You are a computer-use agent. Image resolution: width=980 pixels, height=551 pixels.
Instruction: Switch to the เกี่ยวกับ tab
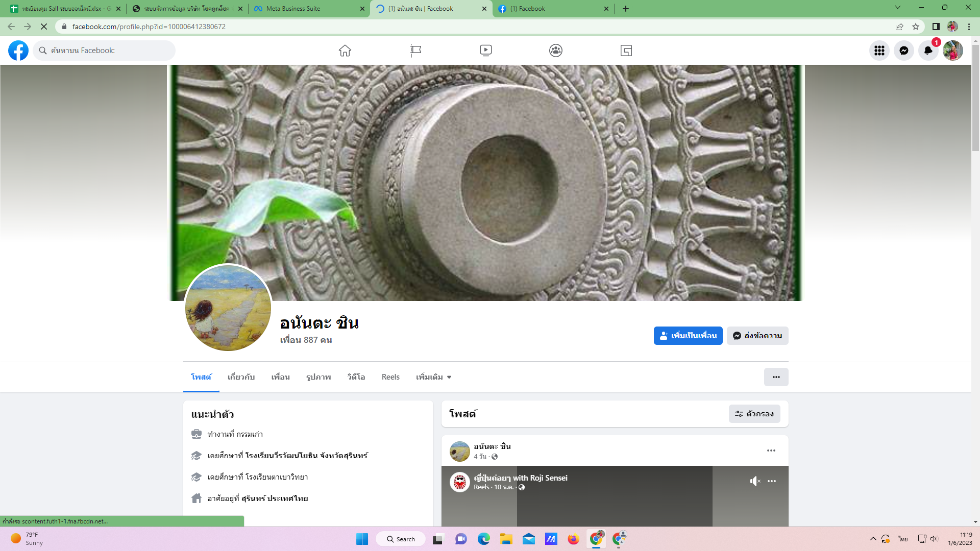click(241, 377)
